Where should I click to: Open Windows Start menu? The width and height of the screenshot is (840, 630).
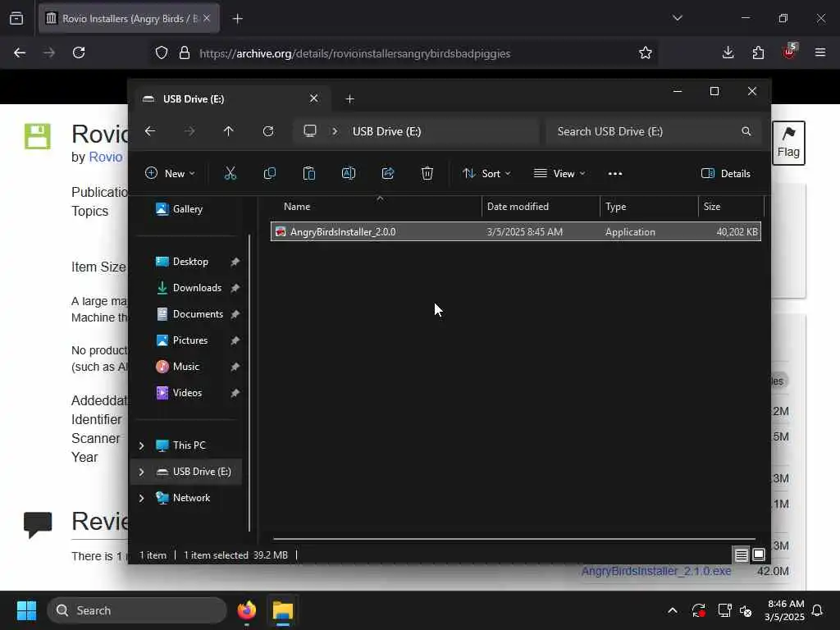26,610
